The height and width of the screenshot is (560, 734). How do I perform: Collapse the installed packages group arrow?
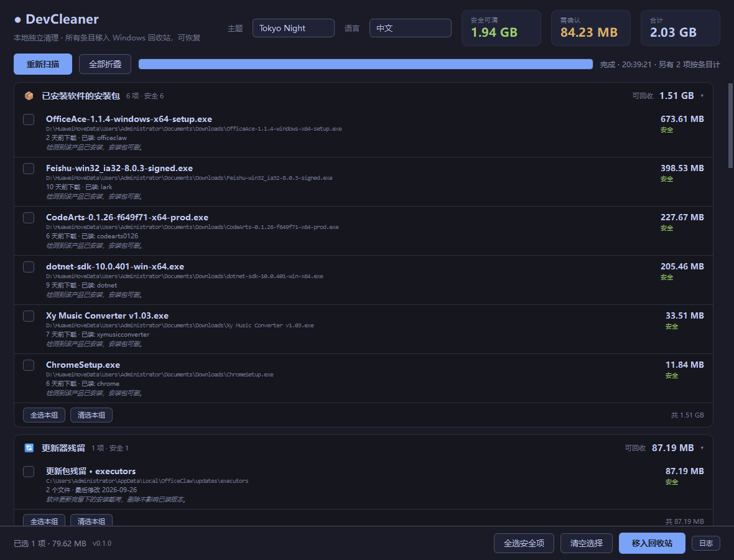coord(702,96)
